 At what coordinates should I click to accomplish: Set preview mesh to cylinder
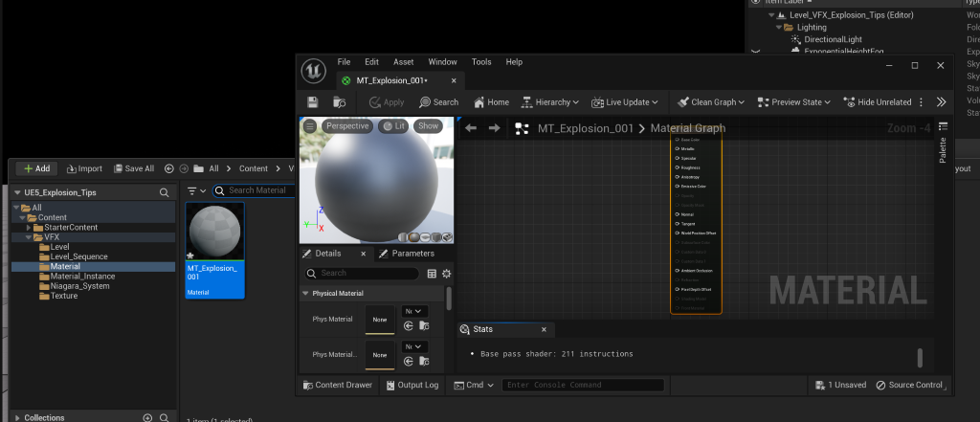pyautogui.click(x=403, y=237)
